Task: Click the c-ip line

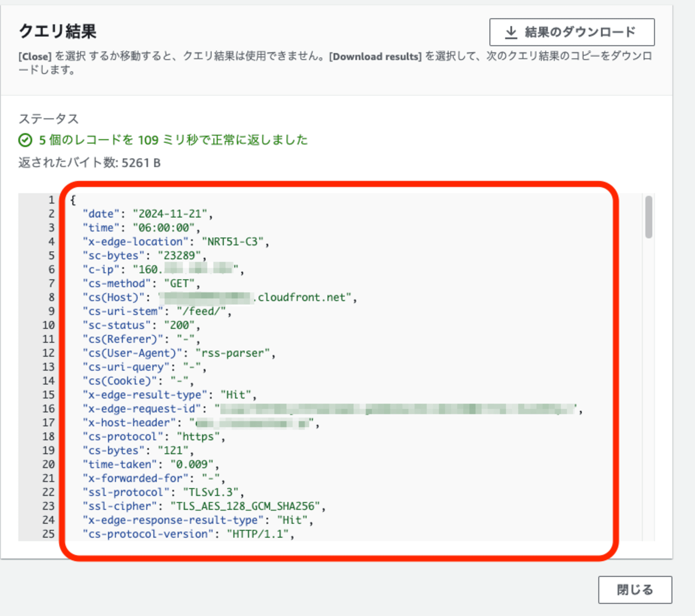Action: [163, 269]
